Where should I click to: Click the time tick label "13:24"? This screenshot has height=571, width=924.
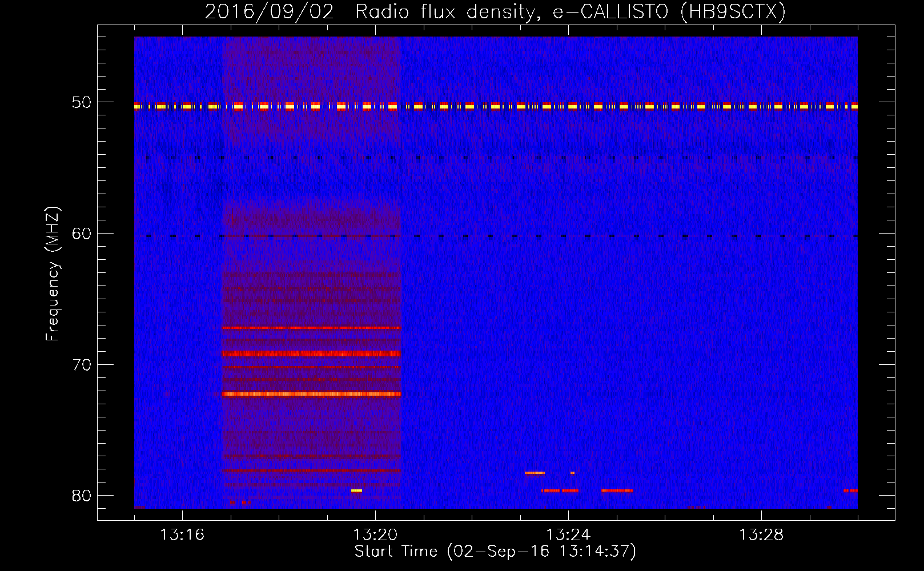click(x=568, y=535)
